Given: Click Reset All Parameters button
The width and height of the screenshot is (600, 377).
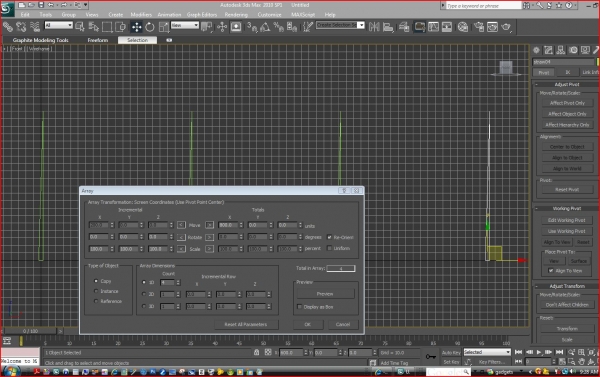Looking at the screenshot, I should click(x=246, y=324).
